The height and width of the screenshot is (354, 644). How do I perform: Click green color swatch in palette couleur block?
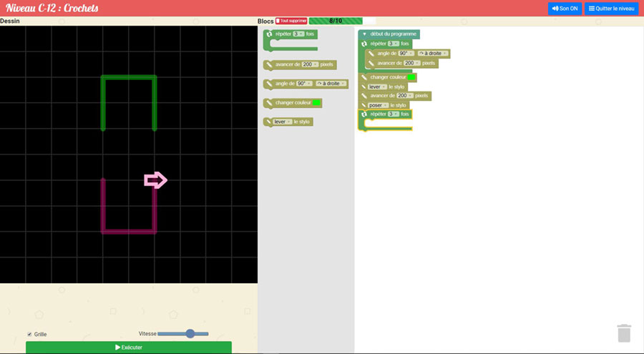[x=316, y=103]
